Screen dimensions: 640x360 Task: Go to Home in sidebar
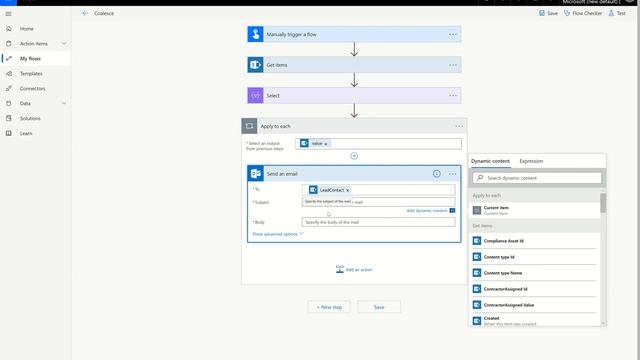point(27,29)
